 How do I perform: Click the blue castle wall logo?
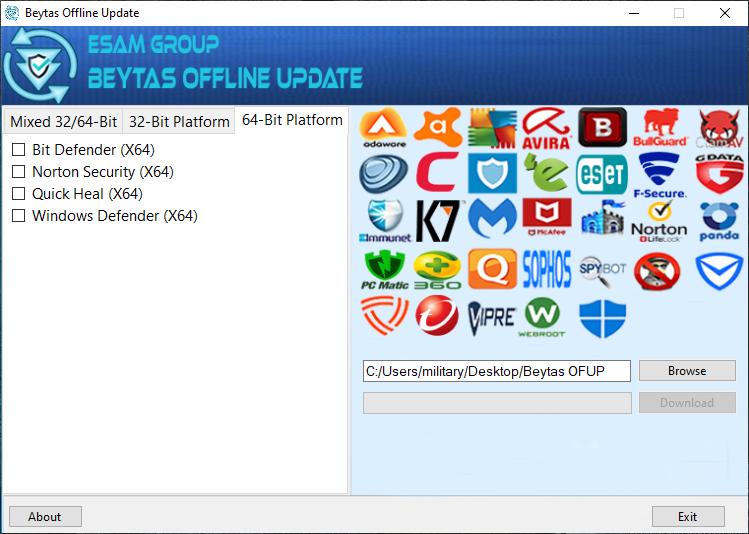603,218
